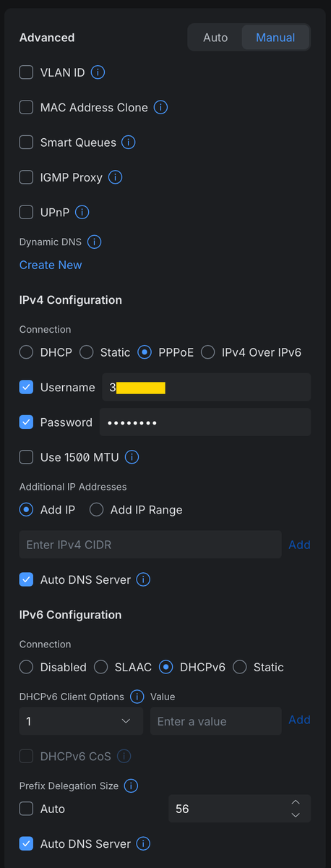Open the VLAN ID info icon

pos(98,72)
